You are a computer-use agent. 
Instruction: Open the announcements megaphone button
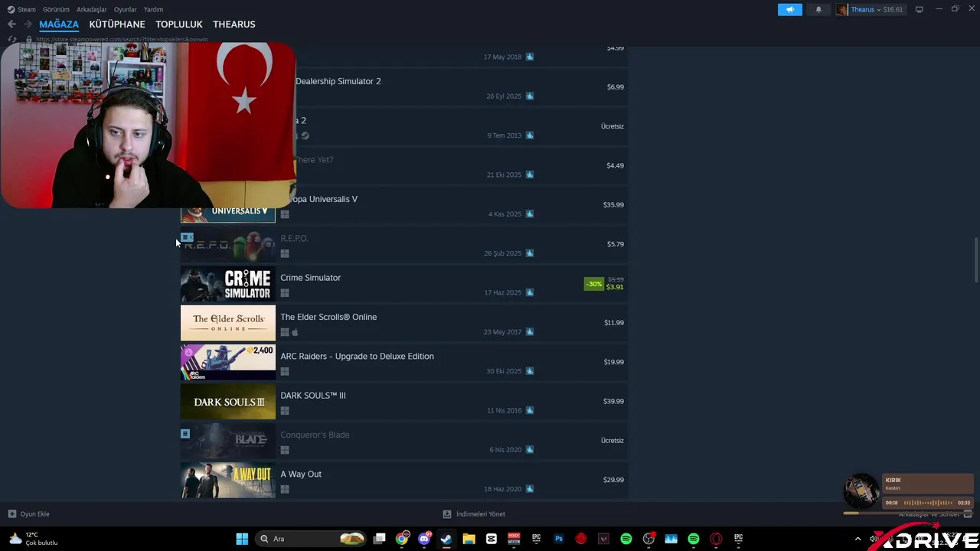(790, 9)
